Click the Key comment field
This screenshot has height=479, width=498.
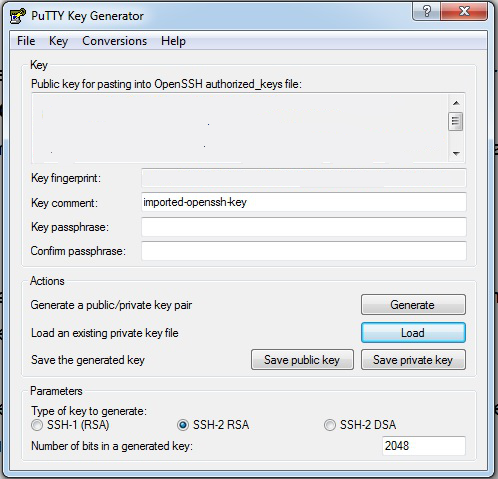(x=304, y=202)
